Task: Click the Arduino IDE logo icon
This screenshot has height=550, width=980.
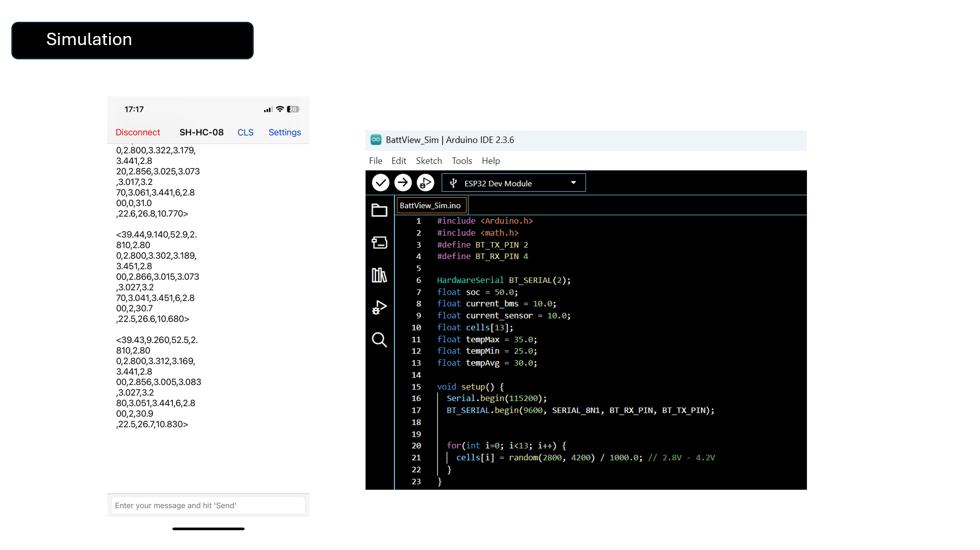Action: [376, 140]
